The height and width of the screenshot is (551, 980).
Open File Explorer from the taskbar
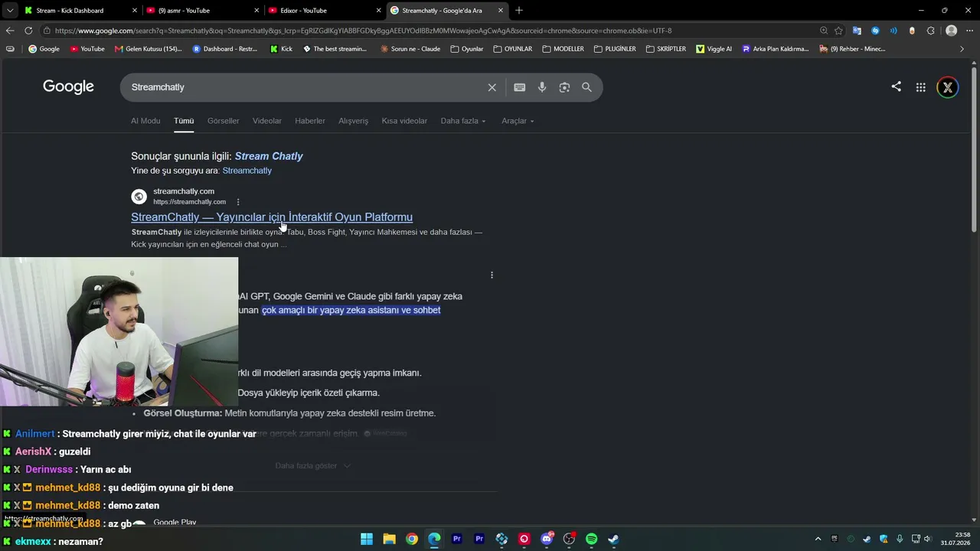coord(389,539)
